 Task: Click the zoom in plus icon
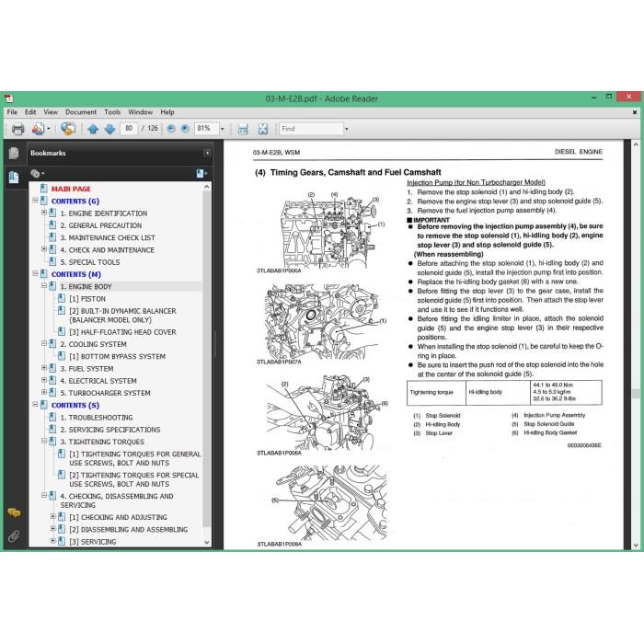coord(185,129)
